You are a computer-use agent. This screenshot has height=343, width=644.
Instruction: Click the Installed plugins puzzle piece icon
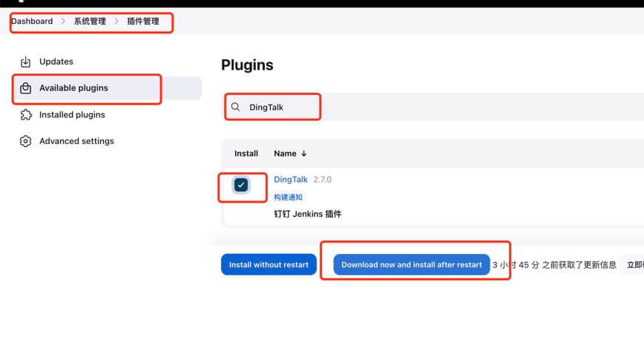pos(26,115)
